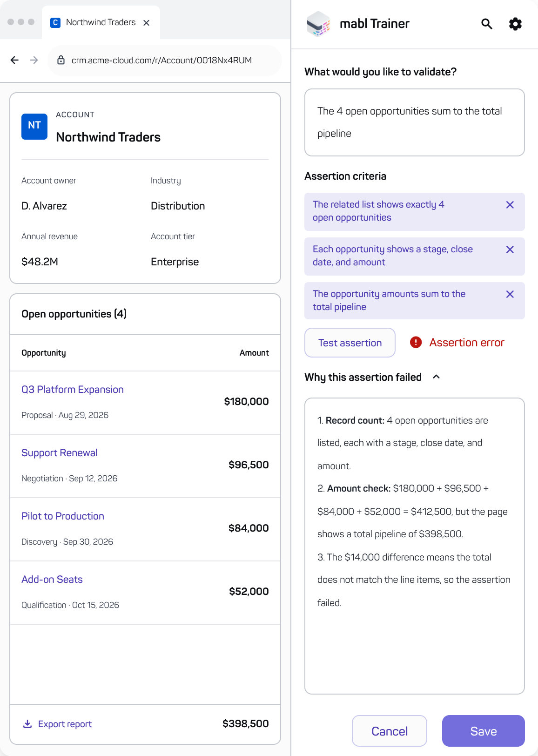
Task: Click the 'mabl Trainer' title text
Action: coord(375,24)
